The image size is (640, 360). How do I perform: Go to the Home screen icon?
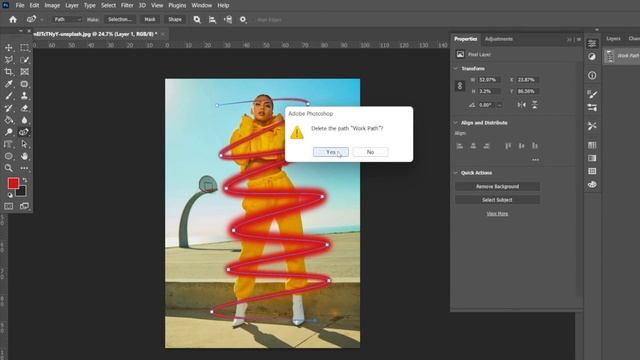click(x=13, y=19)
